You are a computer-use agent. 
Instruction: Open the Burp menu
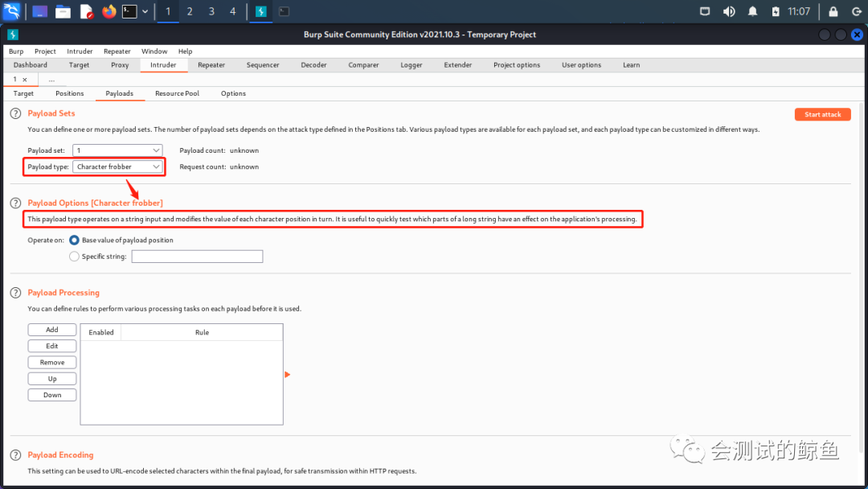coord(16,51)
